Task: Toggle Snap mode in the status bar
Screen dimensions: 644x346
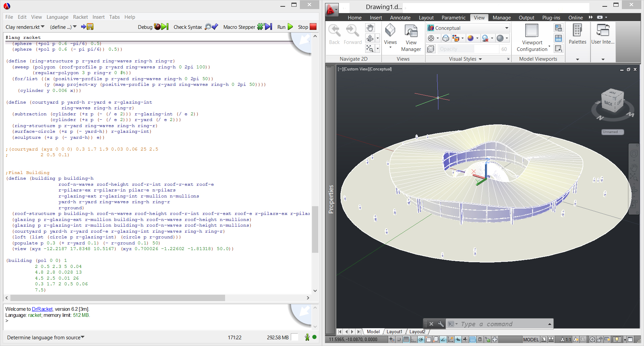Action: pyautogui.click(x=399, y=339)
